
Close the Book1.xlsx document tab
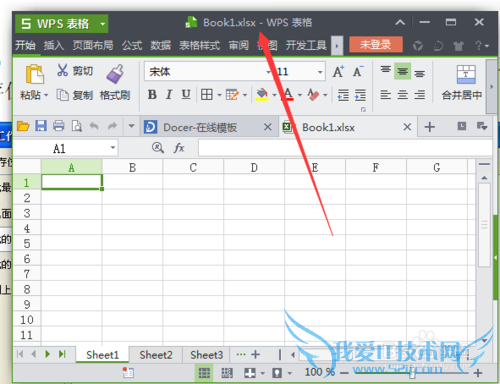pyautogui.click(x=407, y=127)
